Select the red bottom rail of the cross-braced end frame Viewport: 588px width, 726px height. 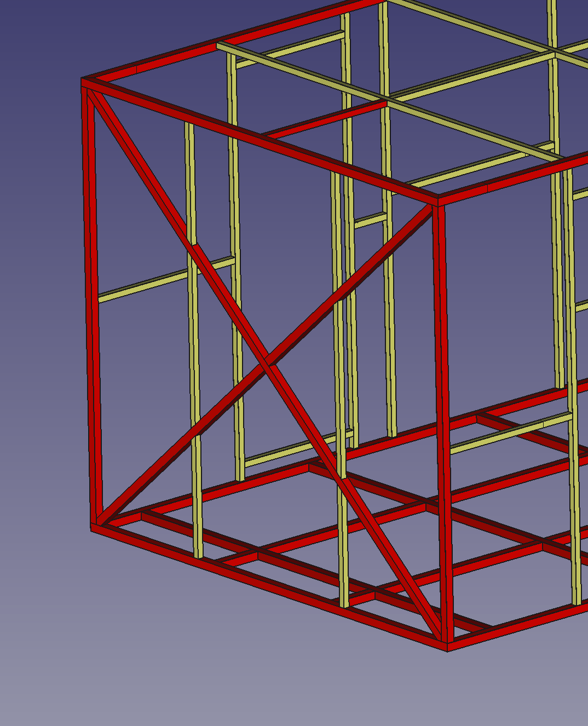click(x=268, y=586)
